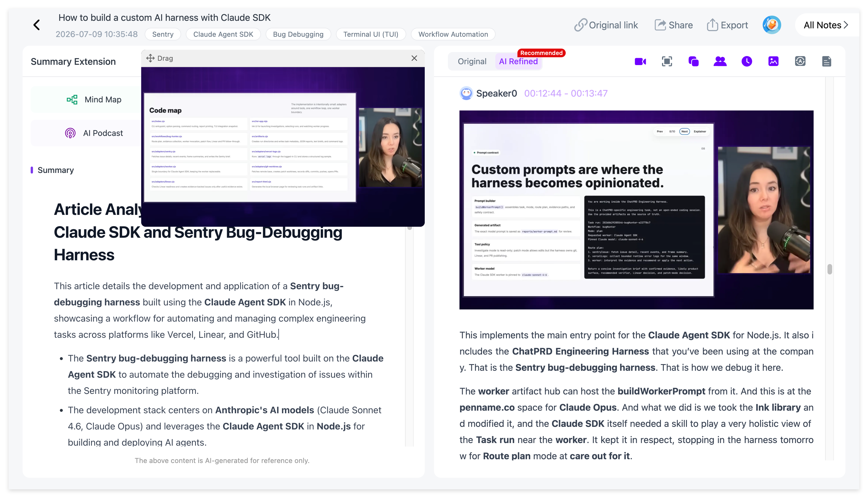Screen dimensions: 868x498
Task: Select the Claude Agent SDK tag
Action: click(x=223, y=34)
